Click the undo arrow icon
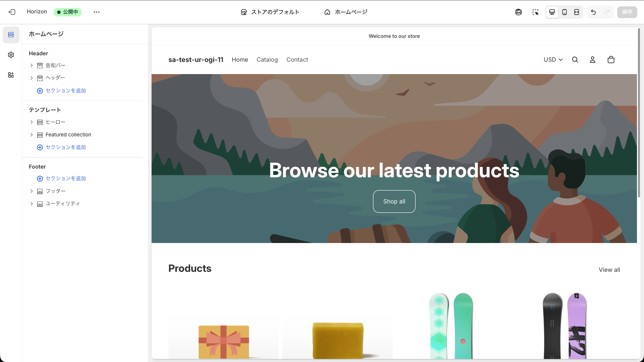The height and width of the screenshot is (362, 644). (593, 12)
